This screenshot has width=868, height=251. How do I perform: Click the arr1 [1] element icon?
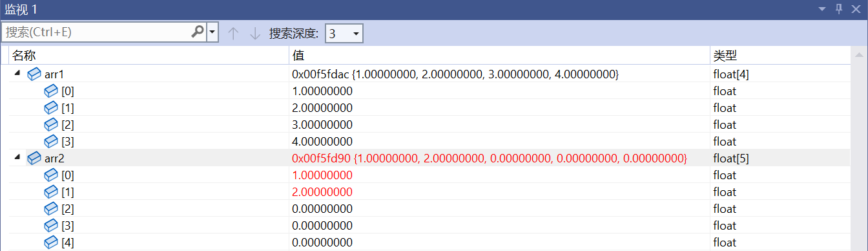51,108
